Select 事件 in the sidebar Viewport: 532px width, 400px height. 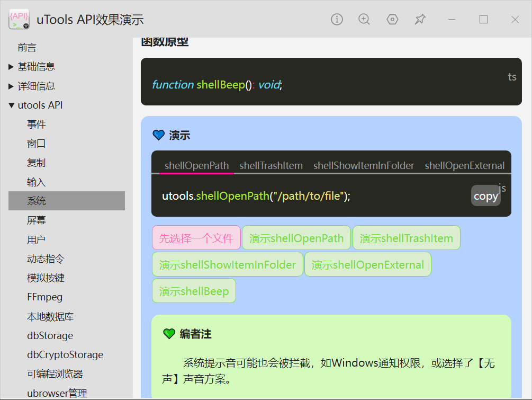pyautogui.click(x=37, y=125)
